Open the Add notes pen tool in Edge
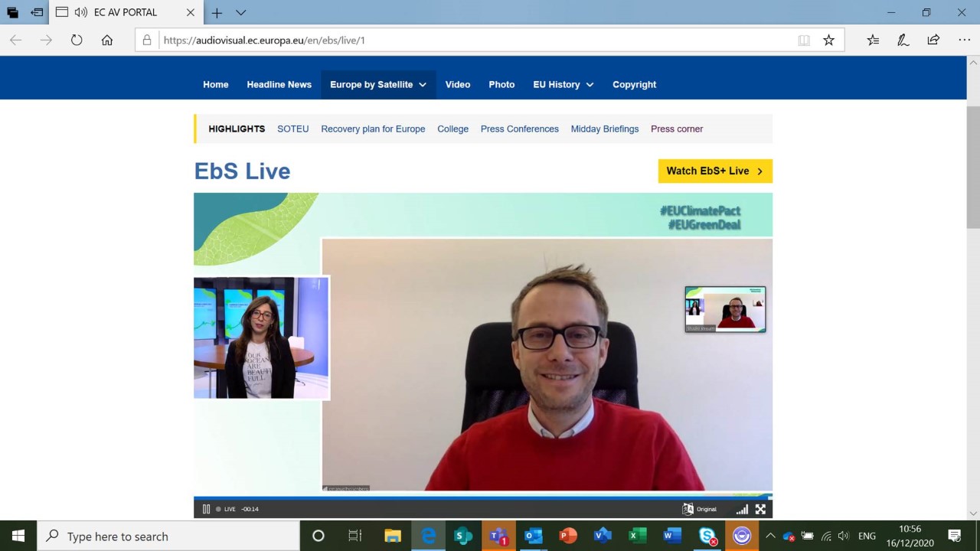The width and height of the screenshot is (980, 551). tap(903, 40)
